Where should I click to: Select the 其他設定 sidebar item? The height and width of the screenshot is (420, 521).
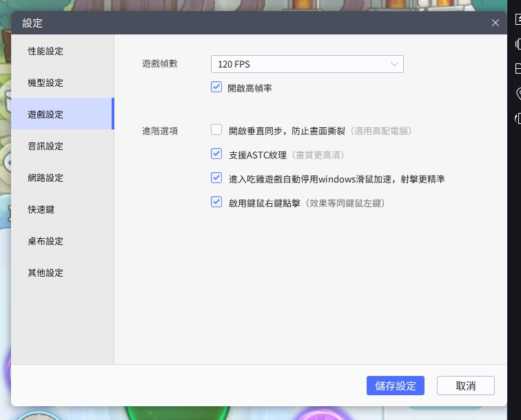[63, 273]
